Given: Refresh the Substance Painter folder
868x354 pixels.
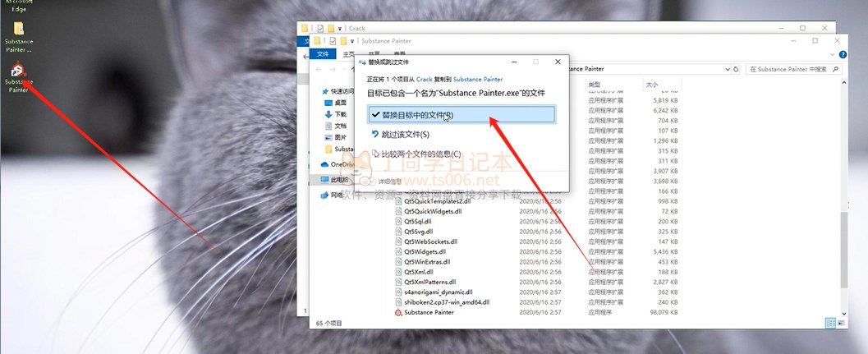Looking at the screenshot, I should point(737,69).
